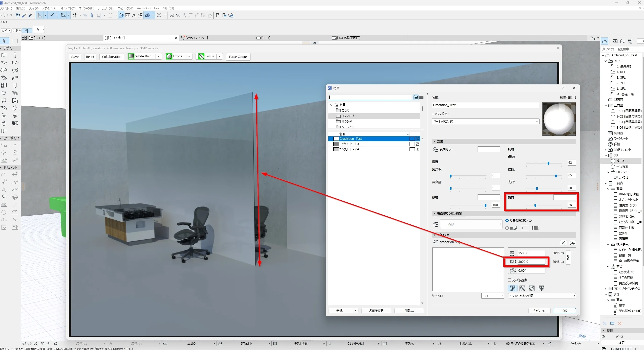Select 要素の投影線ペン radio button
The width and height of the screenshot is (644, 350).
(x=507, y=220)
